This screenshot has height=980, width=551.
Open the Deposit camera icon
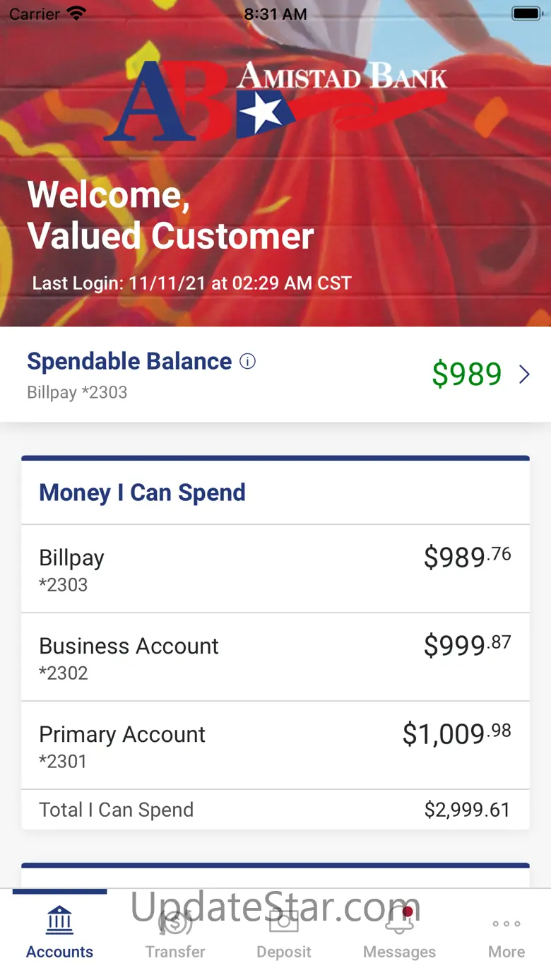[284, 921]
